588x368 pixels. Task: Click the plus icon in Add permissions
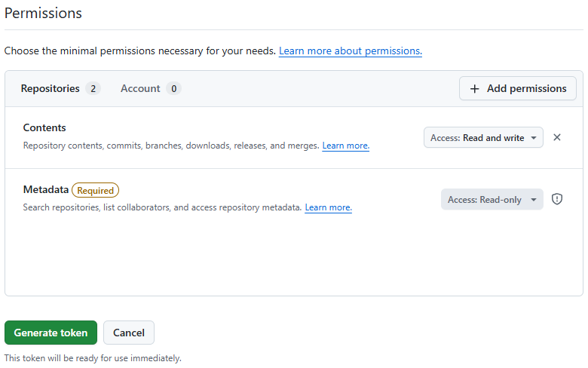point(474,88)
